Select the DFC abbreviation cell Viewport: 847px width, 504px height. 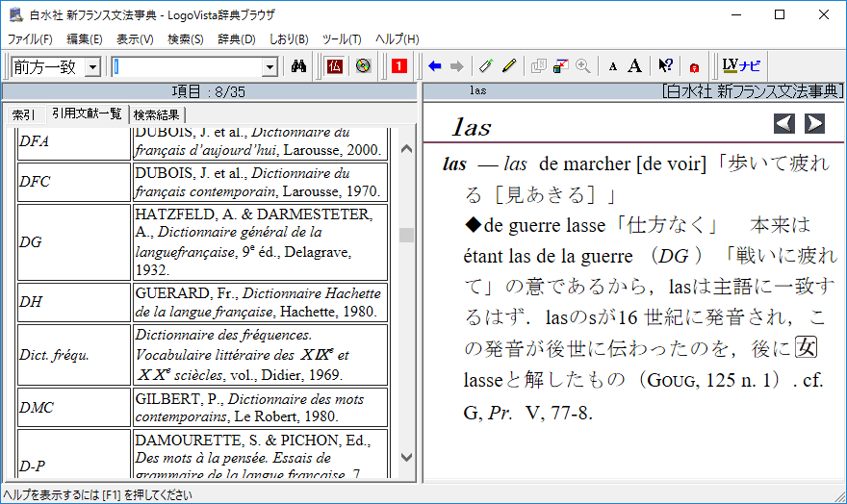click(74, 183)
